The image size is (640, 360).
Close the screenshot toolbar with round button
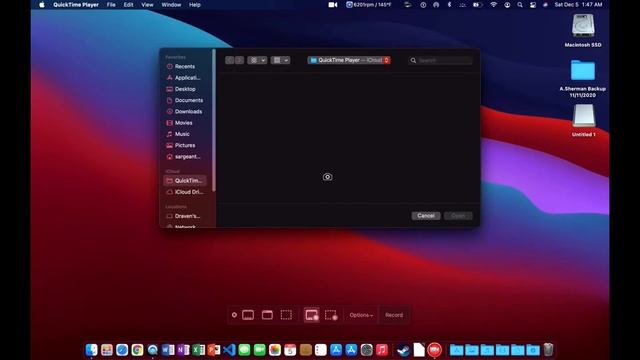pos(234,315)
